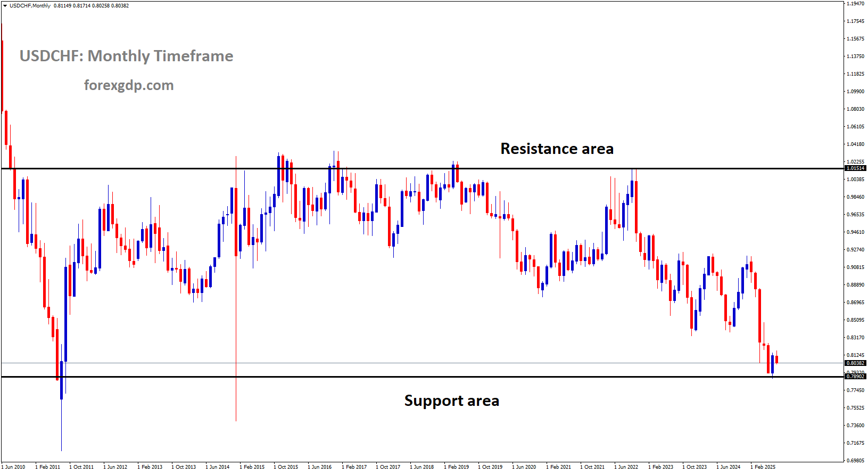Click the 1 Feb 2011 date label

point(48,467)
